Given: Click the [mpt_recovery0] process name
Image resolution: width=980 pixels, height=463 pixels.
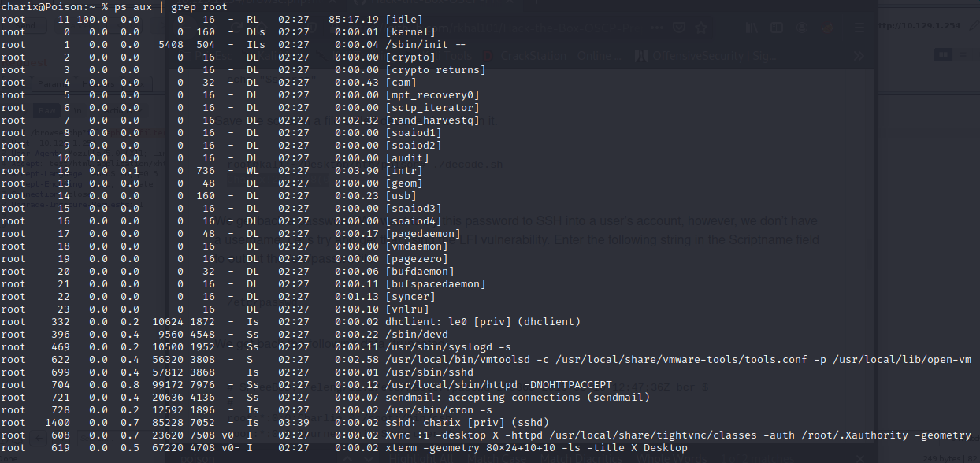Looking at the screenshot, I should 432,95.
